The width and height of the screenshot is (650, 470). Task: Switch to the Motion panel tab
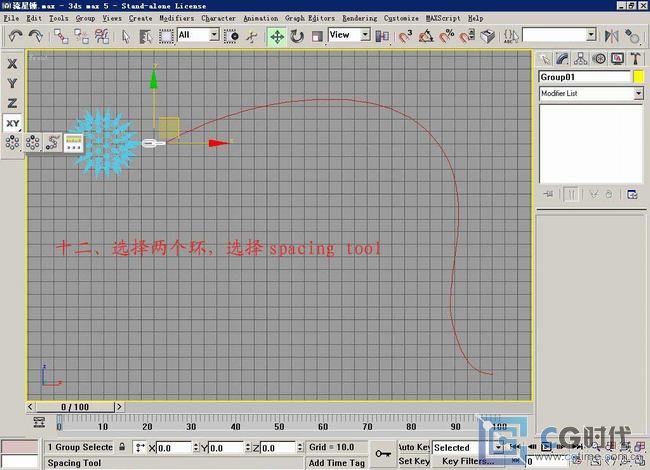pyautogui.click(x=599, y=59)
